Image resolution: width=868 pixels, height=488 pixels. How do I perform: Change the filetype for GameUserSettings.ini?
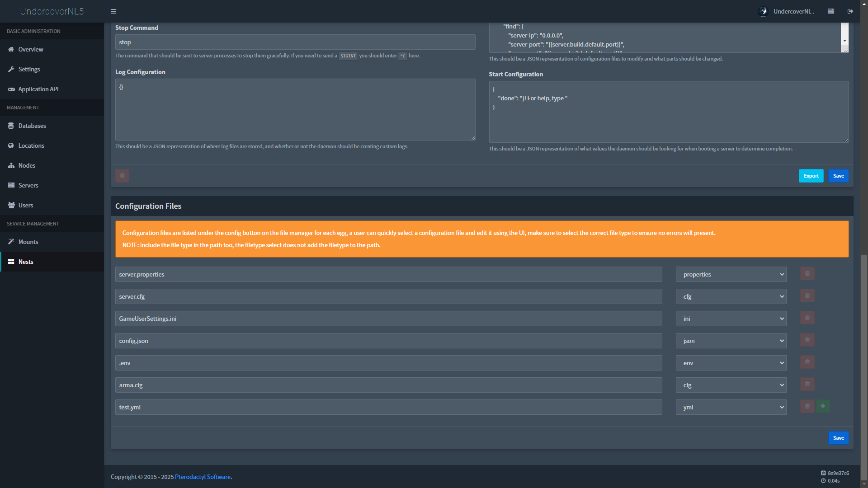pos(731,319)
